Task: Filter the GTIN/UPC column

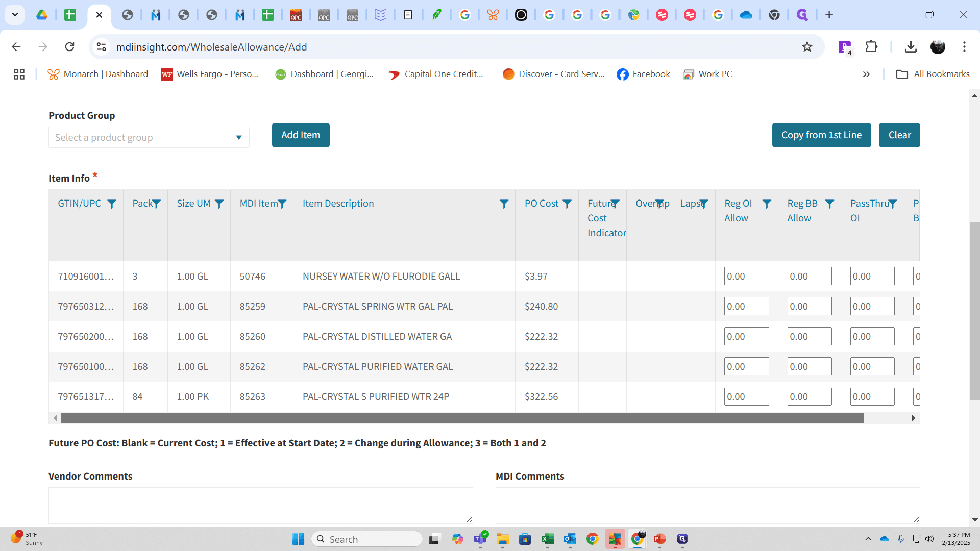Action: (x=112, y=204)
